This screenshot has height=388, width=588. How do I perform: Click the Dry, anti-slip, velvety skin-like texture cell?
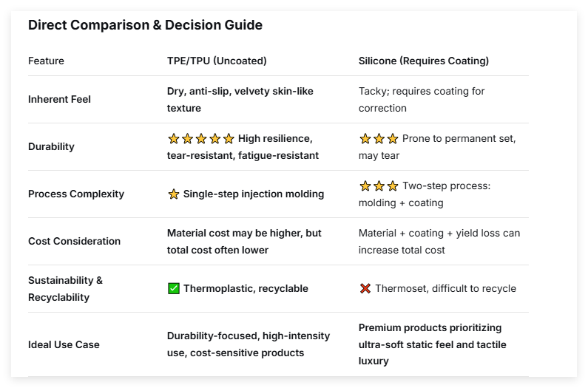click(x=240, y=100)
